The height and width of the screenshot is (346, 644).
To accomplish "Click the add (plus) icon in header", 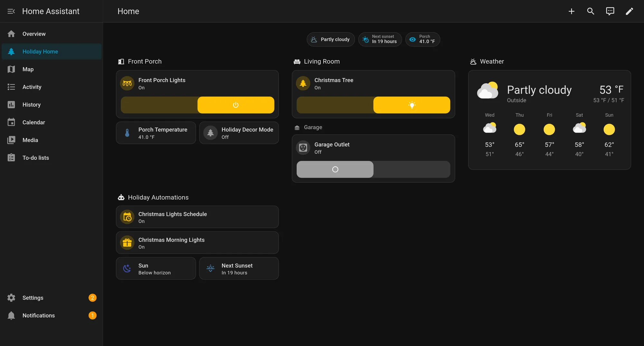I will (x=572, y=11).
